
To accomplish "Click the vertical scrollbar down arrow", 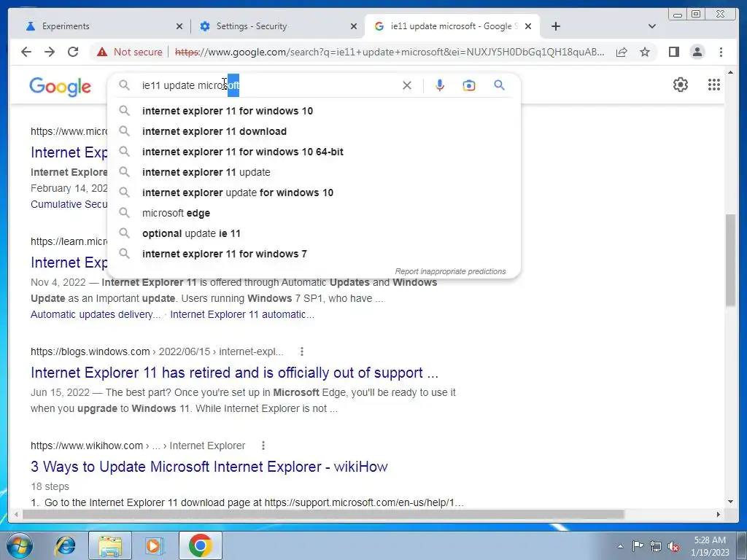I will point(730,502).
